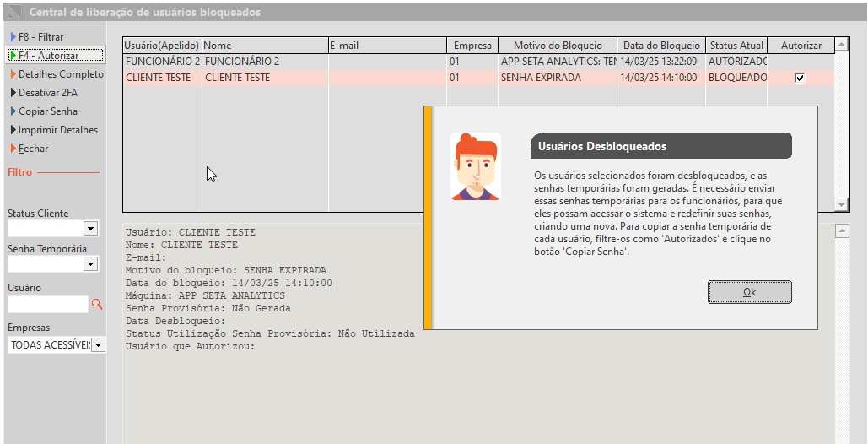868x444 pixels.
Task: Open the Senha Temporária dropdown
Action: (91, 264)
